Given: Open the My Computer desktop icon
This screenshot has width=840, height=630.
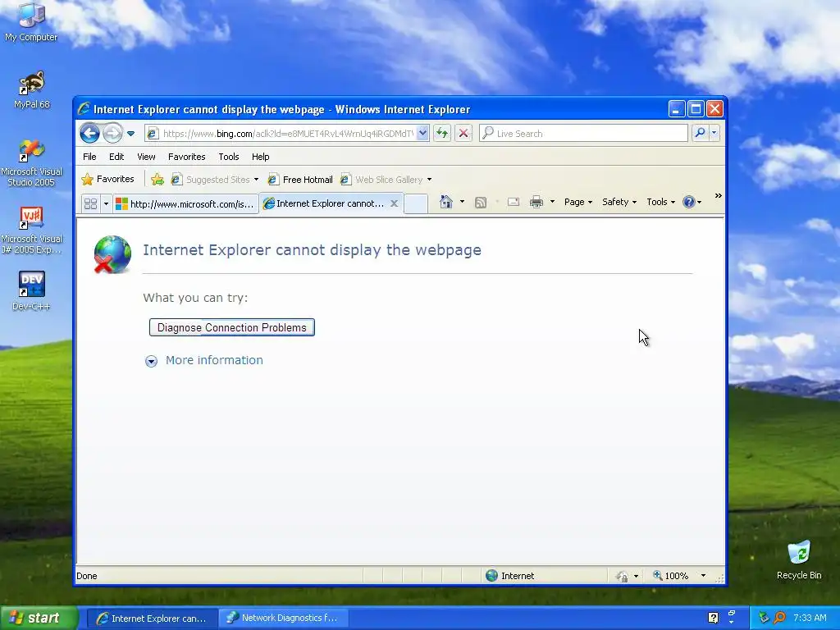Looking at the screenshot, I should pyautogui.click(x=31, y=21).
